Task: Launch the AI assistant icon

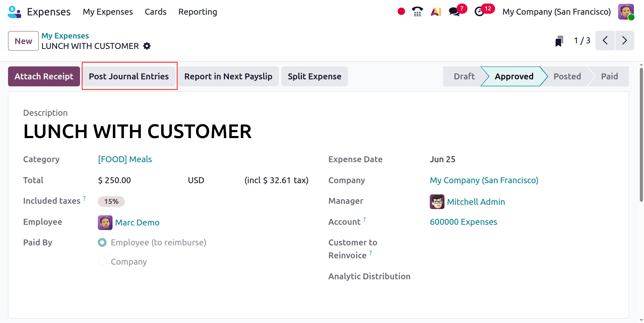Action: [x=436, y=12]
